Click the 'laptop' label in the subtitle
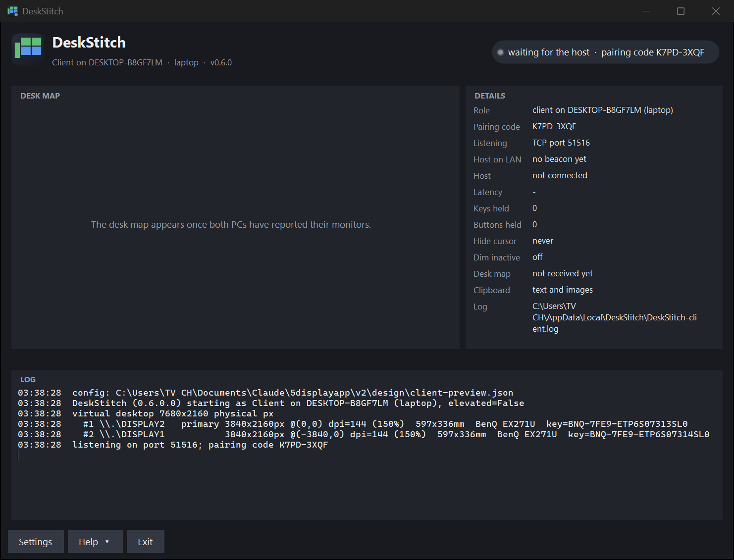 coord(186,62)
